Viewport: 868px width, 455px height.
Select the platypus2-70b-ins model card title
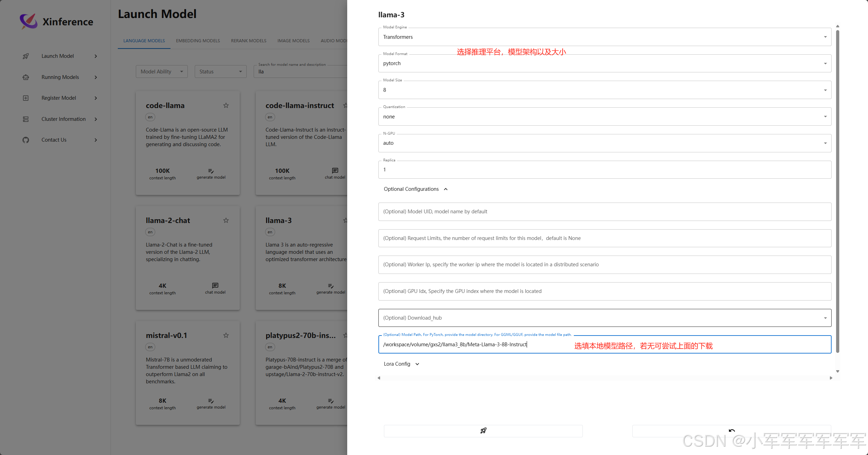[x=300, y=336]
